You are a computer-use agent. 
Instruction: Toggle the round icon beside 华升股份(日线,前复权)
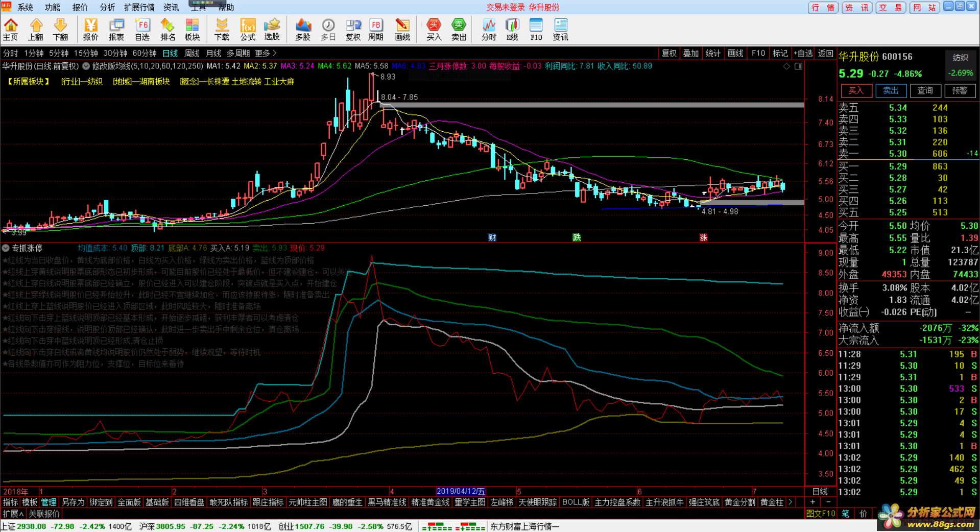[86, 66]
